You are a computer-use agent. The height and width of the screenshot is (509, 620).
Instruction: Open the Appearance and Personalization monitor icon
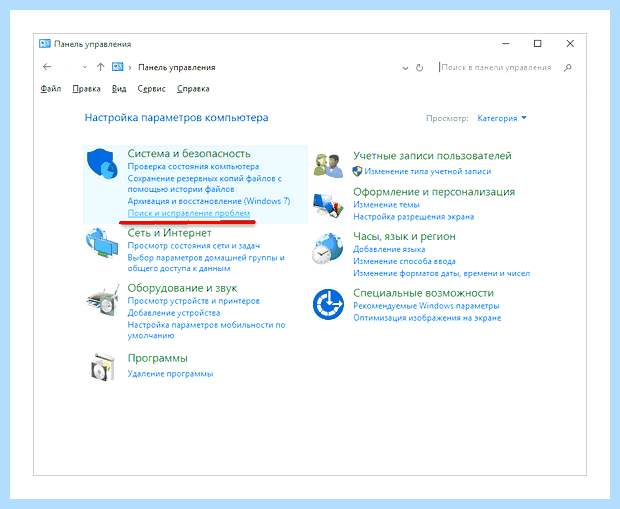point(328,205)
